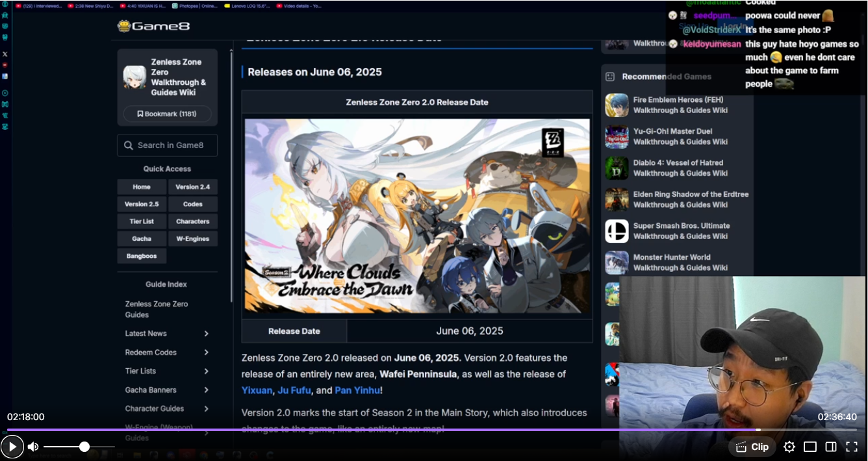The height and width of the screenshot is (461, 868).
Task: Open Yu-Gi-Oh! Master Duel wiki link
Action: pos(680,137)
